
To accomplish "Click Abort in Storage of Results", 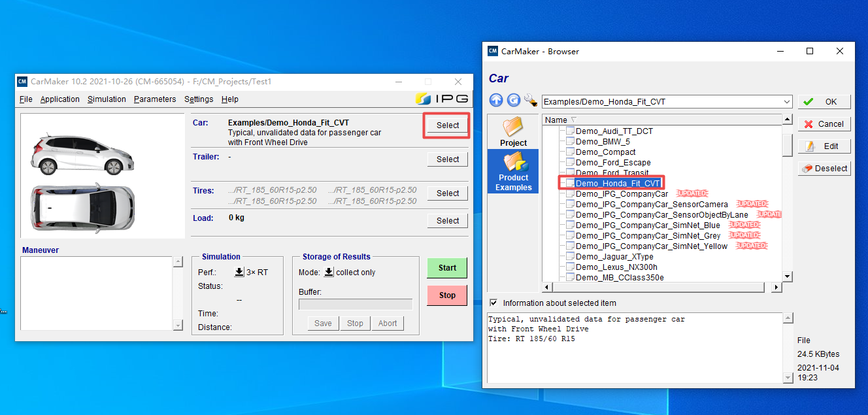I will point(388,323).
